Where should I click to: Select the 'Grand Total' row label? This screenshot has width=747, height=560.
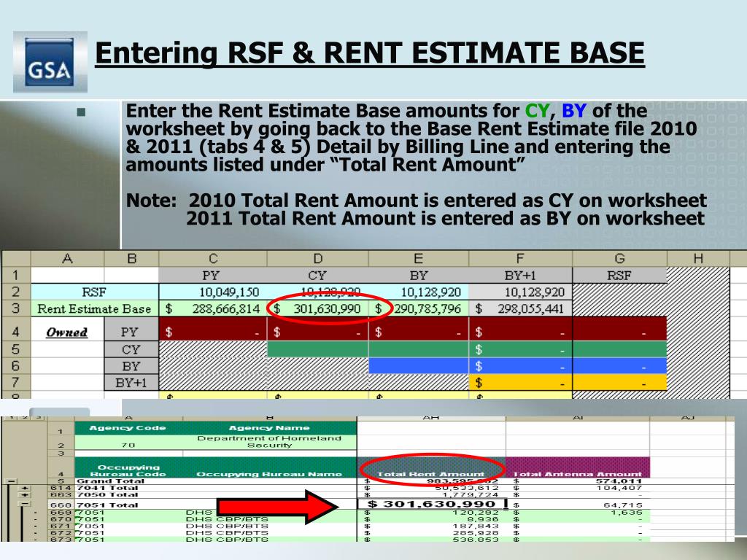[x=110, y=481]
